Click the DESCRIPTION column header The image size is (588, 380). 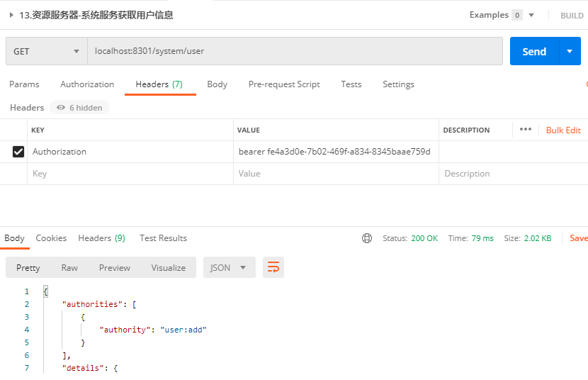click(466, 130)
